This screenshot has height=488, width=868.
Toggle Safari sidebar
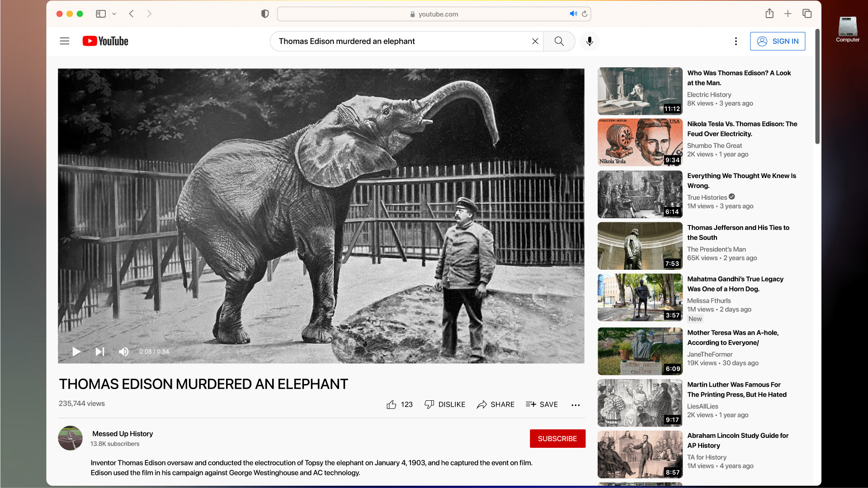click(101, 14)
